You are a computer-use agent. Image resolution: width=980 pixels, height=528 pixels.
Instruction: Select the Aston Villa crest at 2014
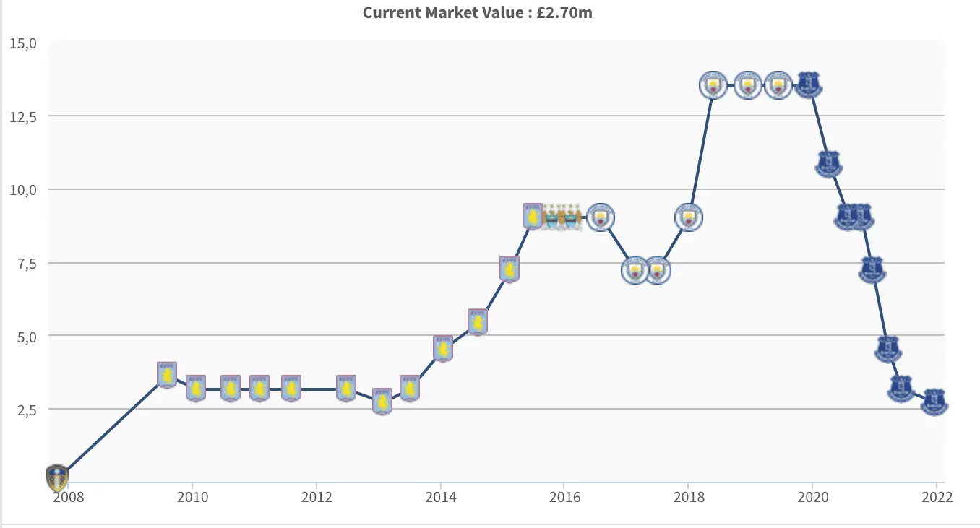click(x=443, y=348)
